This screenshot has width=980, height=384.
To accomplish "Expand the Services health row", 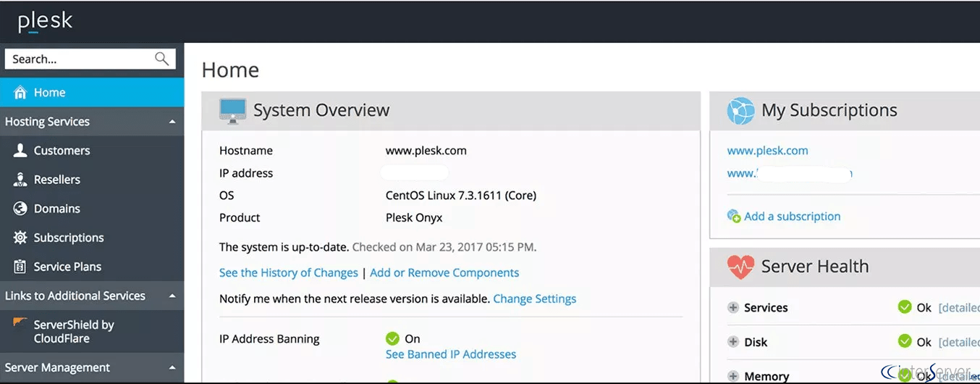I will click(x=733, y=308).
